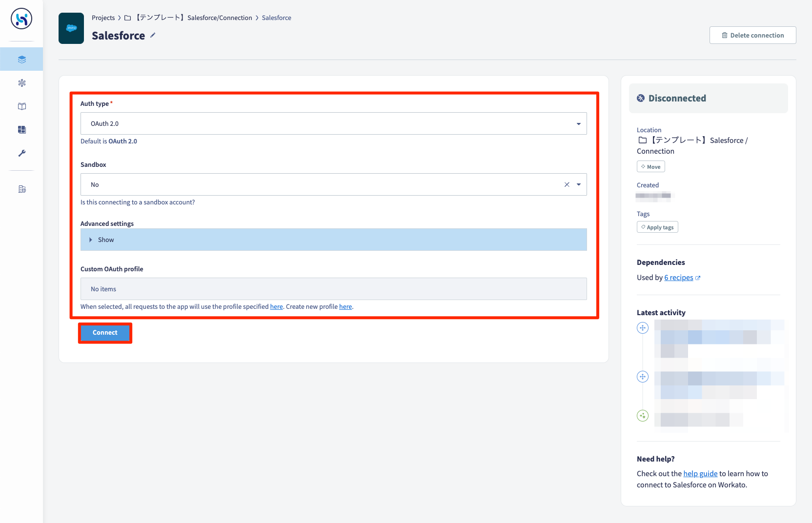Open the Custom OAuth profile No items field
The image size is (812, 523).
pos(334,289)
